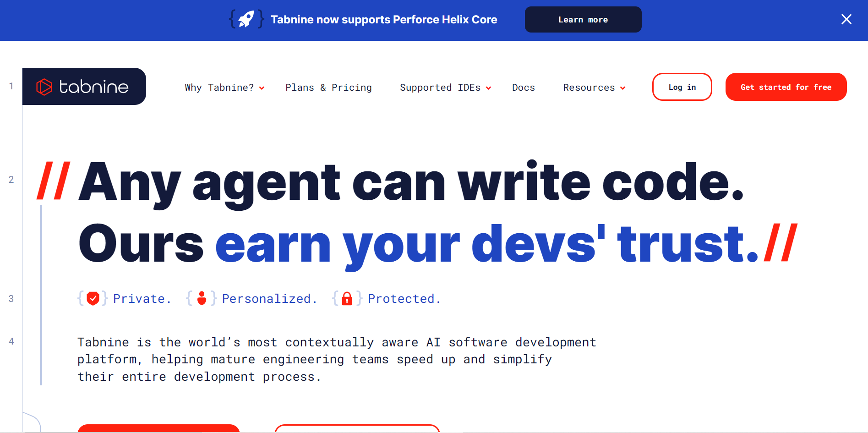Click the 'Personalized.' label
This screenshot has width=868, height=433.
tap(269, 299)
